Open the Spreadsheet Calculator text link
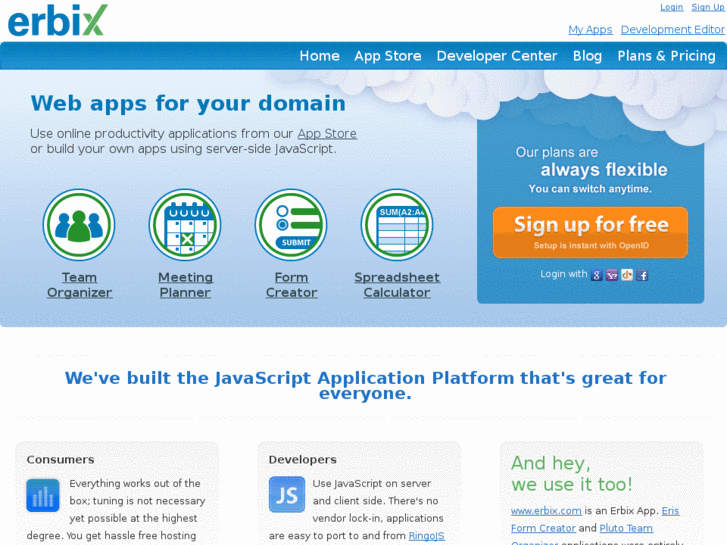The width and height of the screenshot is (727, 545). click(397, 285)
